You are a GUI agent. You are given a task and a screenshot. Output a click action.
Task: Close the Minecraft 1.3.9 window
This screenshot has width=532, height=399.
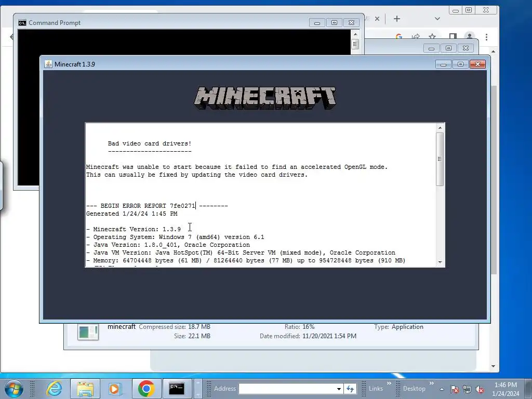click(x=478, y=64)
